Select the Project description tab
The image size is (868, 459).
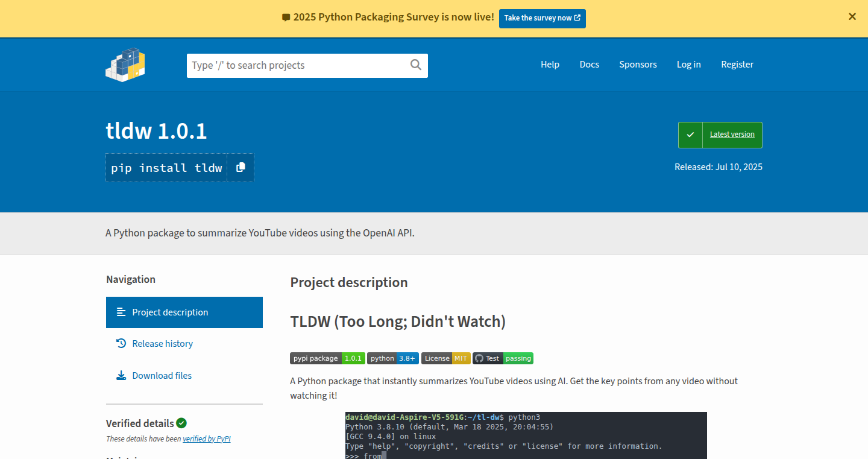click(x=184, y=312)
